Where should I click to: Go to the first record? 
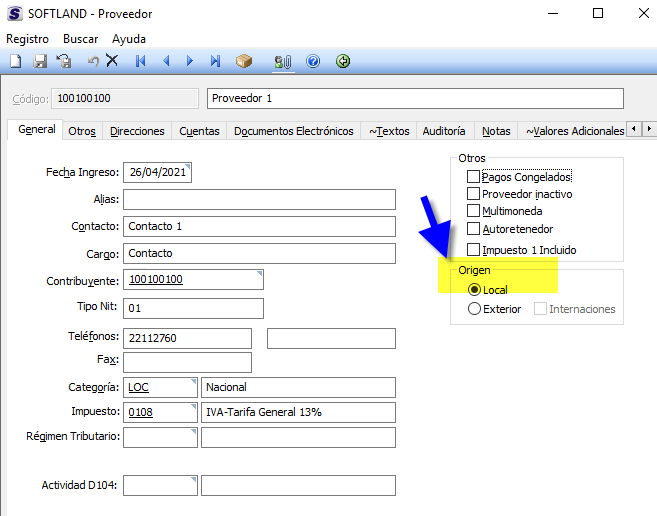pyautogui.click(x=141, y=62)
